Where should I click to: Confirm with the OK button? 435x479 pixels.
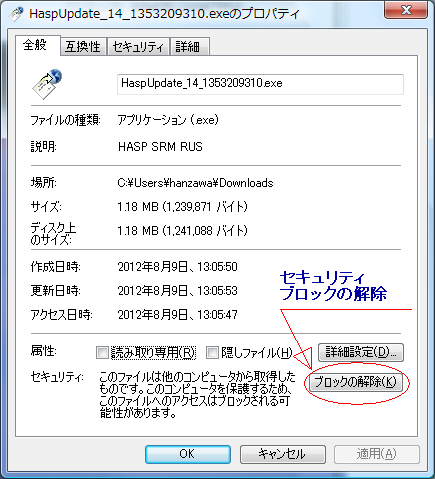click(188, 454)
